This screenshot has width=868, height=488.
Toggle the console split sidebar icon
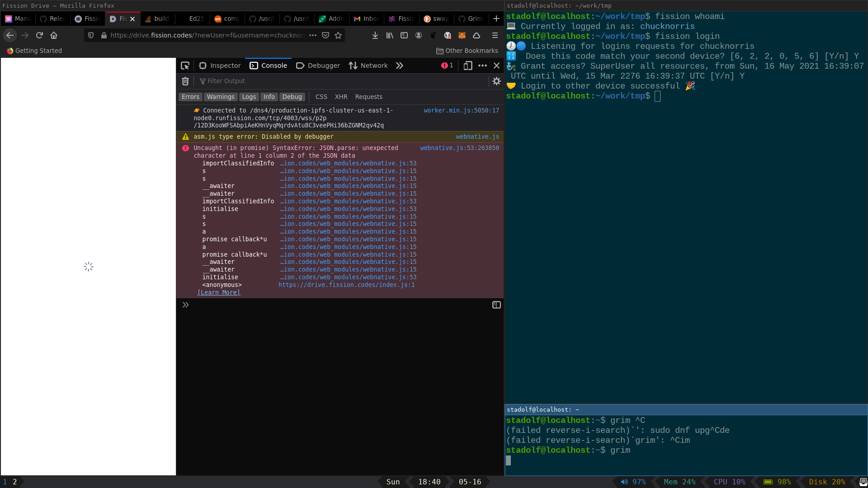[496, 305]
